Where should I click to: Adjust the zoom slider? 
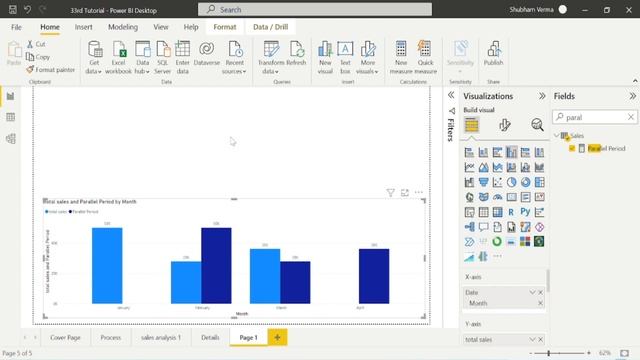(549, 353)
